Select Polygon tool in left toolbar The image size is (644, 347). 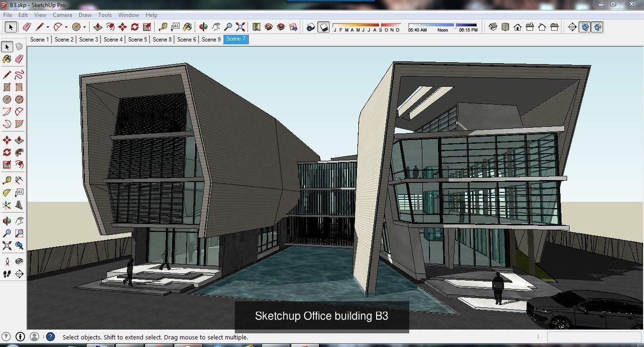19,99
